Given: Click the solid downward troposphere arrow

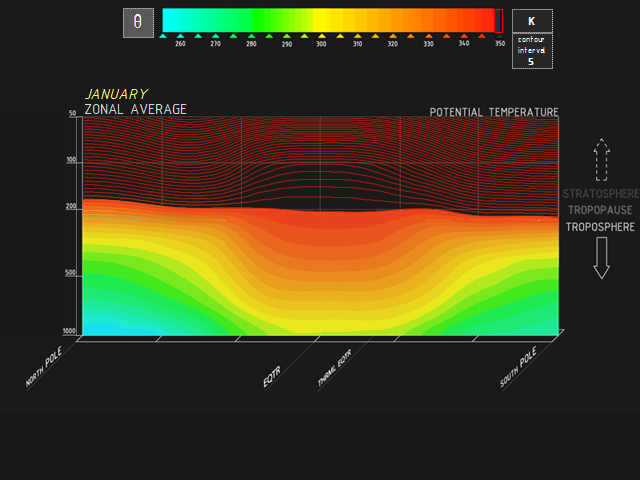Looking at the screenshot, I should point(601,258).
